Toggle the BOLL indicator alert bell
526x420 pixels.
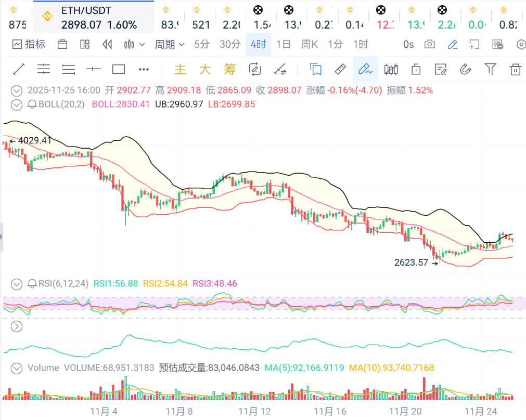tap(32, 104)
